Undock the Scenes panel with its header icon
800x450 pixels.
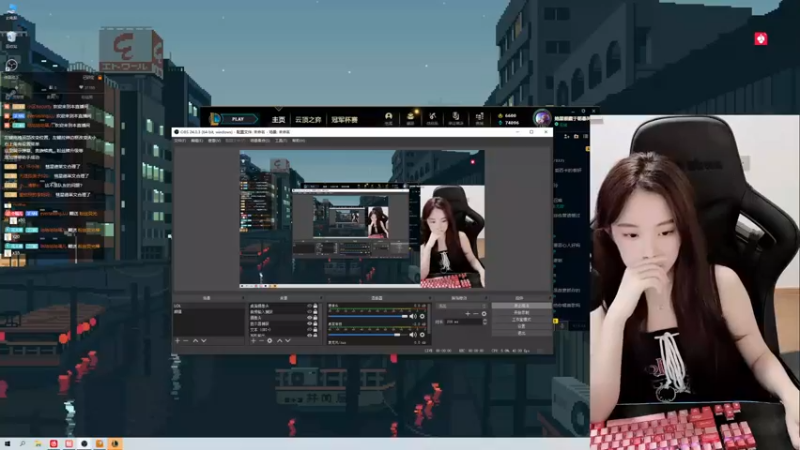242,298
